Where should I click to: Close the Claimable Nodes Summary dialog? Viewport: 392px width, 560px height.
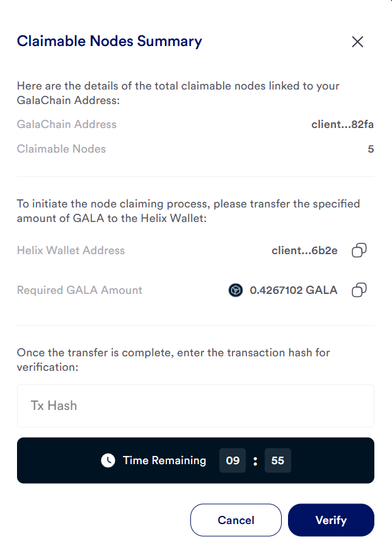click(357, 42)
